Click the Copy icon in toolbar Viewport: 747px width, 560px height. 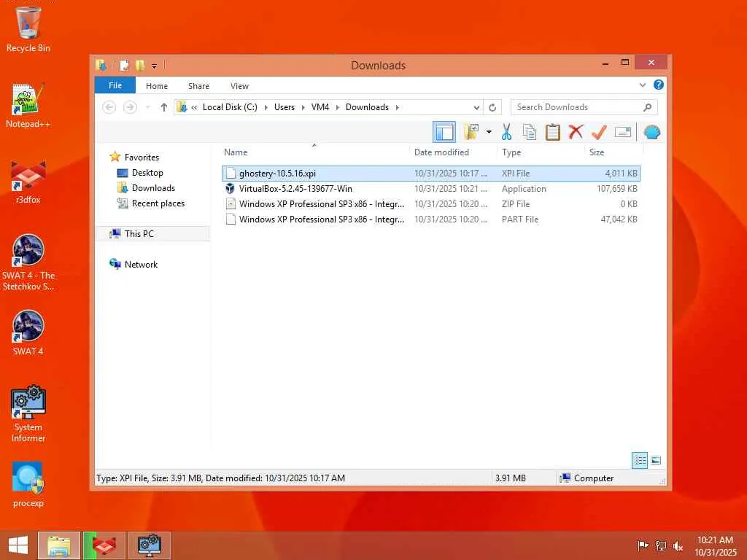(530, 132)
